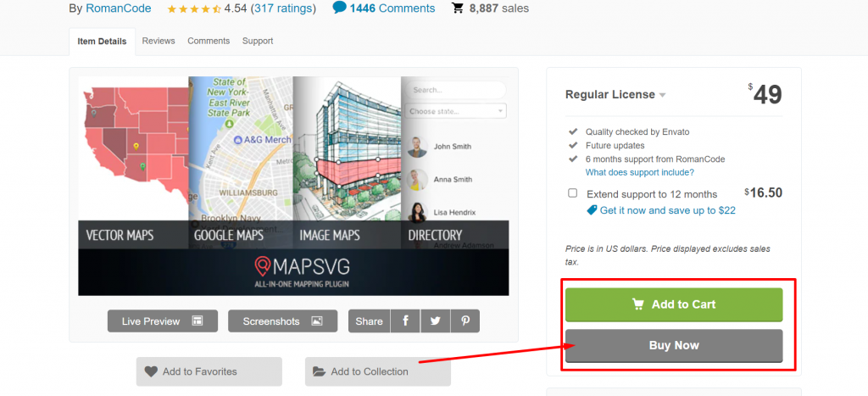Share the item on Pinterest
Viewport: 868px width, 396px height.
coord(465,321)
